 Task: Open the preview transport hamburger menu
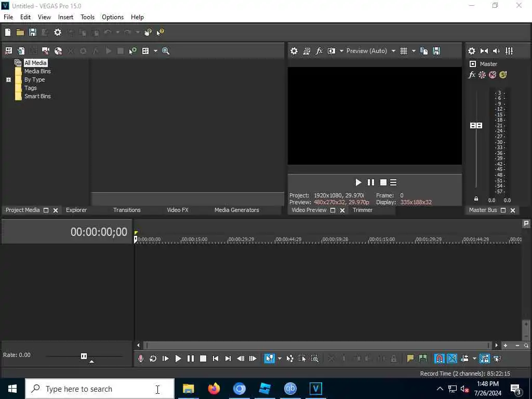click(393, 182)
